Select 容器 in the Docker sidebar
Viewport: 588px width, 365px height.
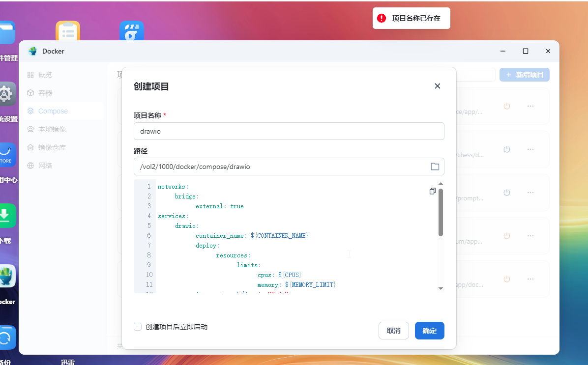[x=45, y=93]
